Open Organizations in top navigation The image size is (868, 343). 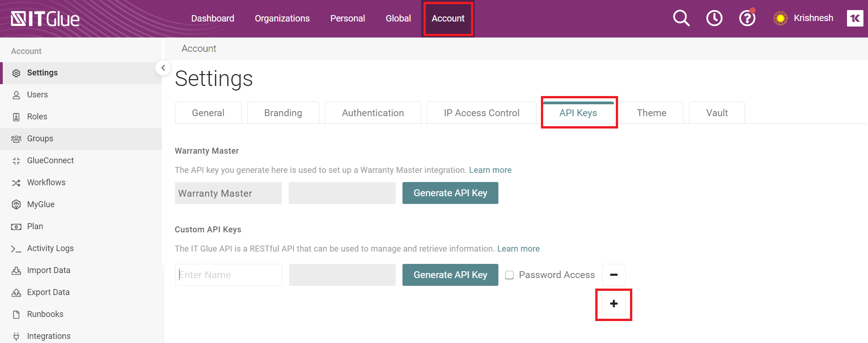click(x=282, y=18)
